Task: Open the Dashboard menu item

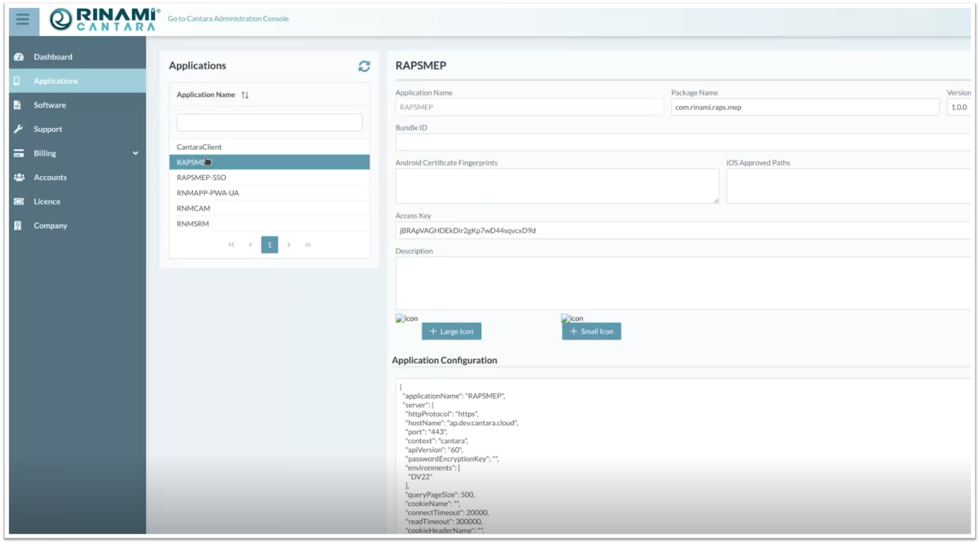Action: click(77, 57)
